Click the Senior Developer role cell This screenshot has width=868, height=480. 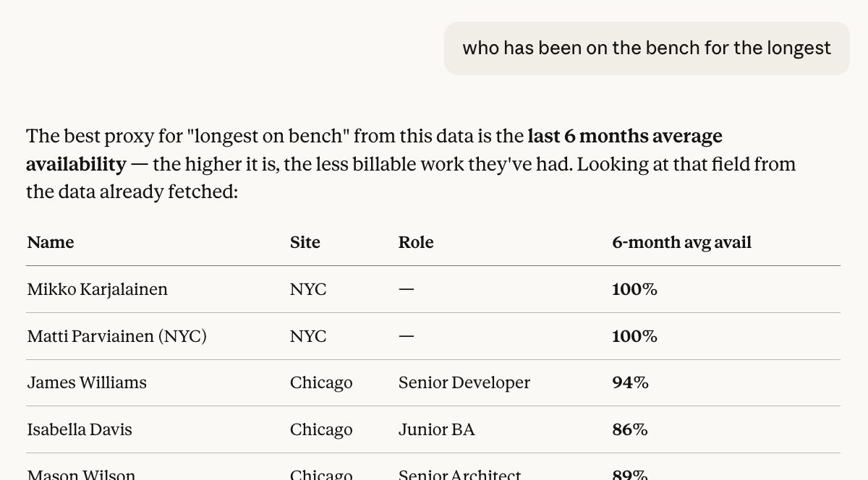point(464,382)
